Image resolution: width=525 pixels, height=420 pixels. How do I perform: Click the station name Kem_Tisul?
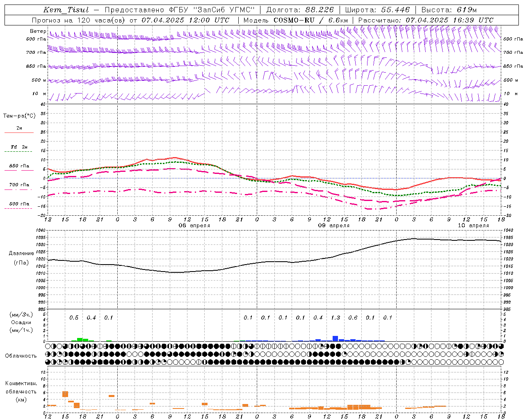click(66, 10)
